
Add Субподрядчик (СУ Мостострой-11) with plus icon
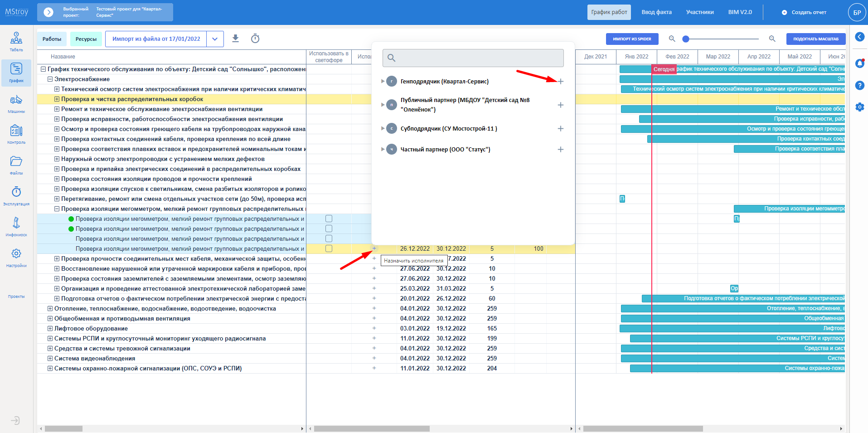click(561, 129)
